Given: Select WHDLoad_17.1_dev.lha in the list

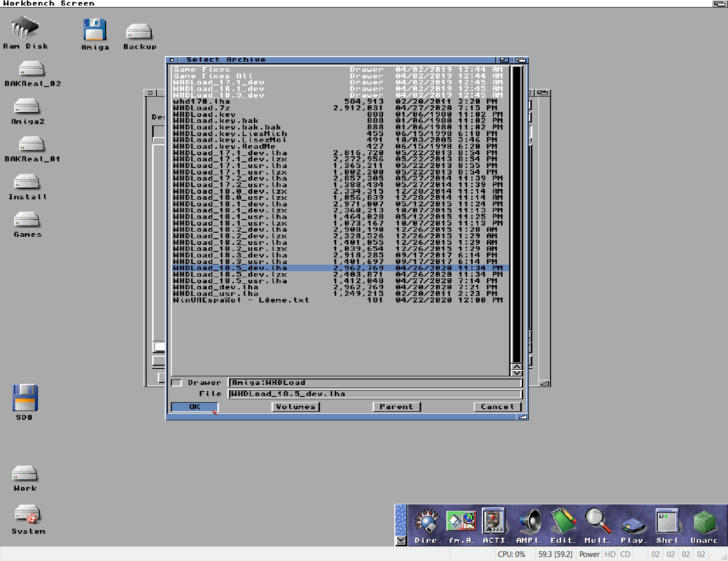Looking at the screenshot, I should point(340,153).
